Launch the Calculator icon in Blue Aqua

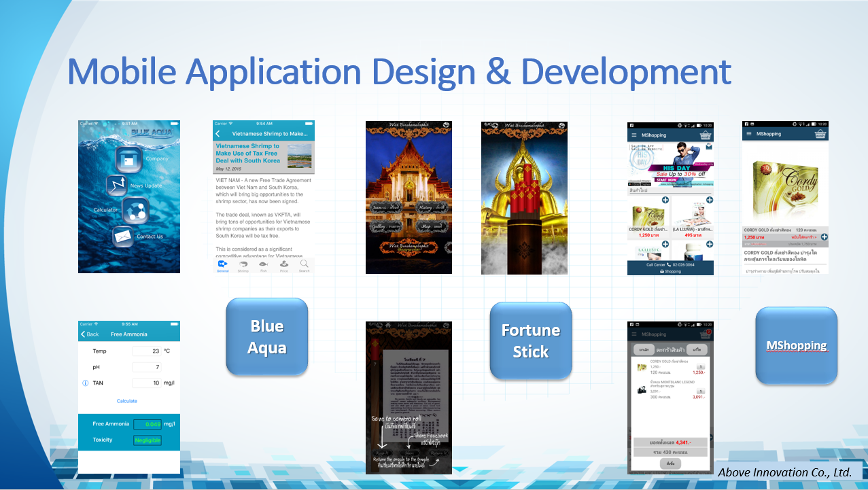(135, 210)
